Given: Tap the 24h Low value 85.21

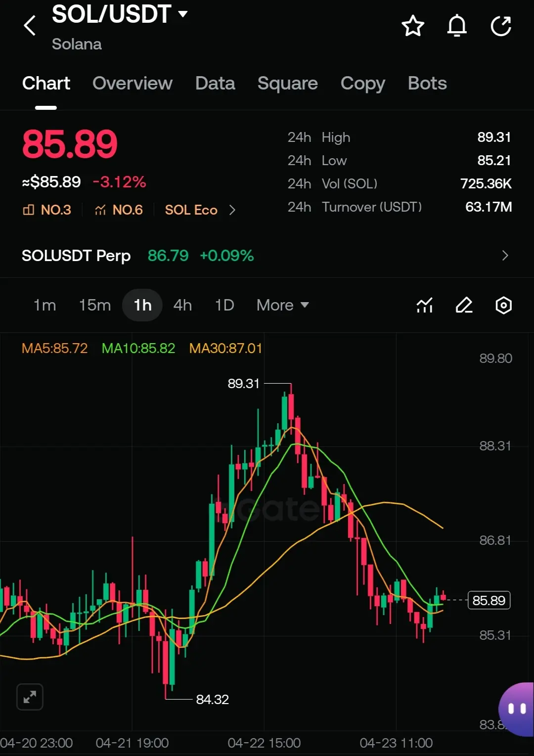Looking at the screenshot, I should pyautogui.click(x=494, y=160).
